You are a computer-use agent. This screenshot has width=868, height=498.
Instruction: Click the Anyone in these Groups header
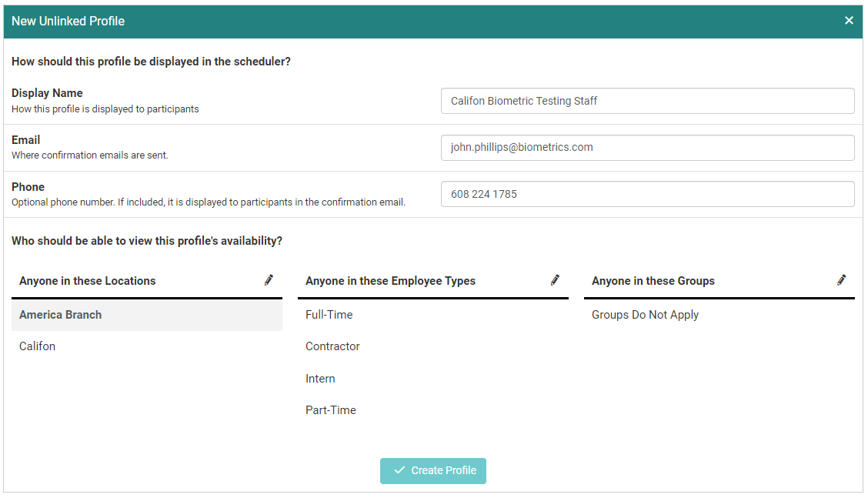tap(653, 281)
